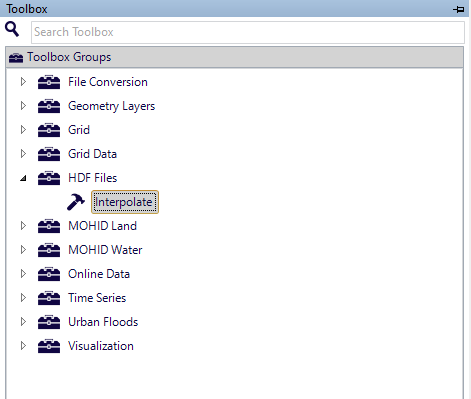Click the magnifier search icon
The width and height of the screenshot is (471, 399).
tap(12, 29)
